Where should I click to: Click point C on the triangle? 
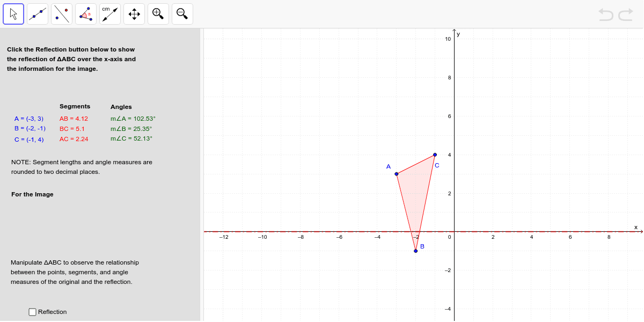click(x=435, y=155)
